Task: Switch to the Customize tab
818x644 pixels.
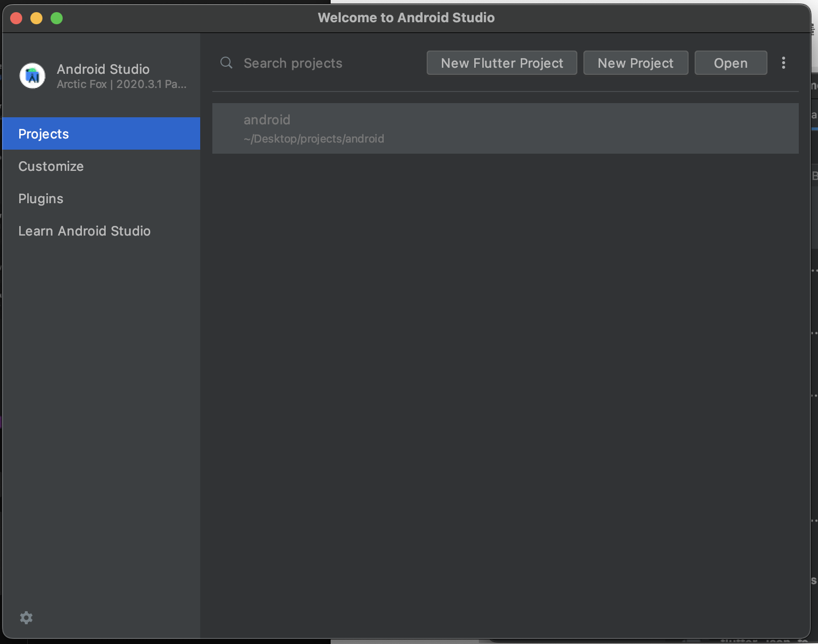Action: tap(101, 166)
